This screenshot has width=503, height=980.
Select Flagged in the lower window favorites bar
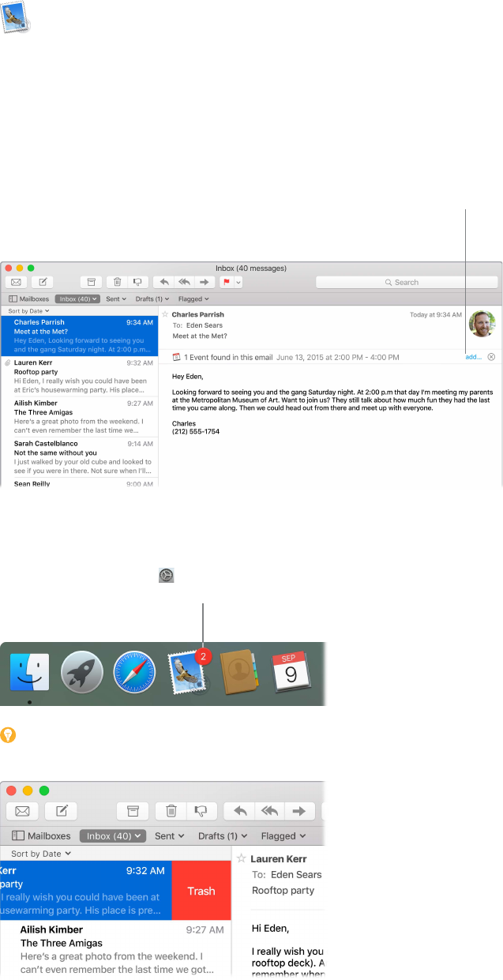click(x=283, y=835)
